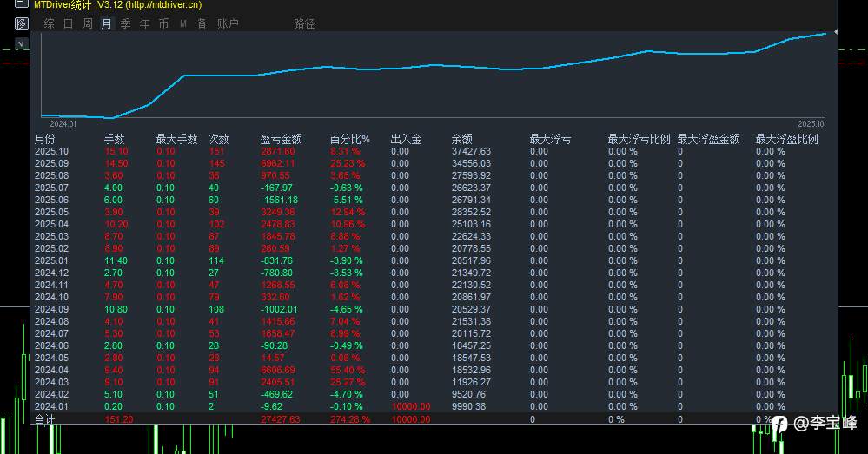Select the 月 monthly tab
868x454 pixels.
click(106, 23)
